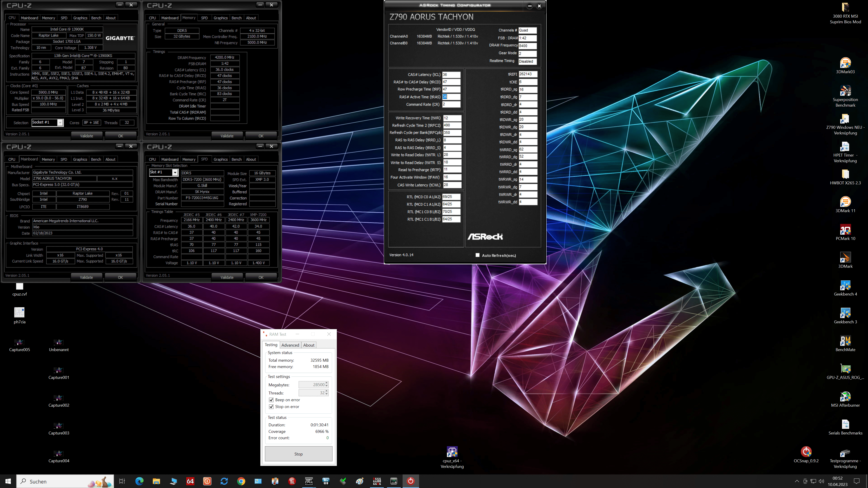Open the OCSnap_0.9.2 desktop icon
The height and width of the screenshot is (488, 868).
(x=806, y=455)
